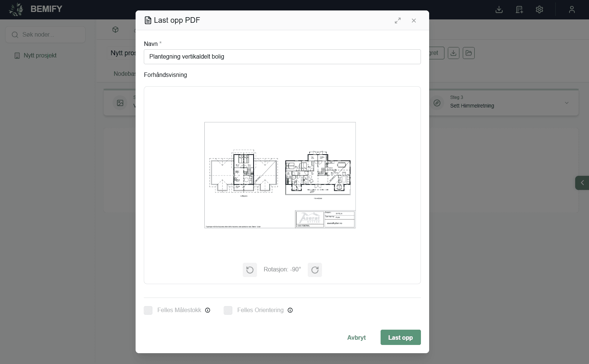Click the BEMIFY logo

(x=35, y=9)
